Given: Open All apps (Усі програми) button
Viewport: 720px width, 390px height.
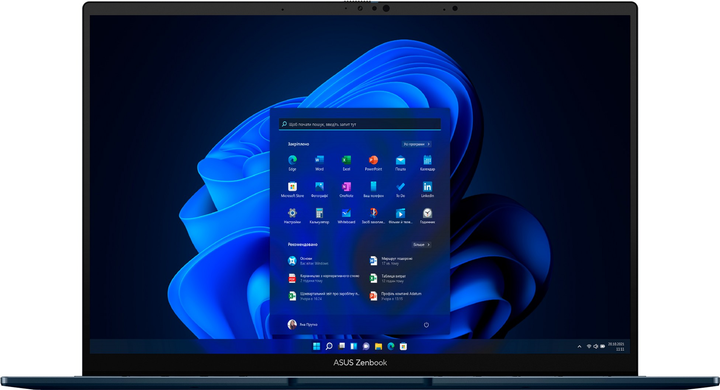Looking at the screenshot, I should [416, 144].
